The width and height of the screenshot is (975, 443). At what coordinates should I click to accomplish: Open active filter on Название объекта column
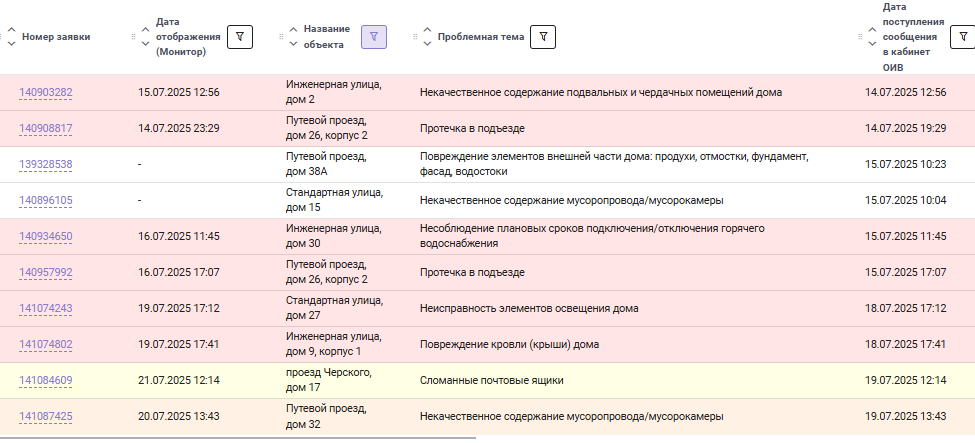[374, 37]
